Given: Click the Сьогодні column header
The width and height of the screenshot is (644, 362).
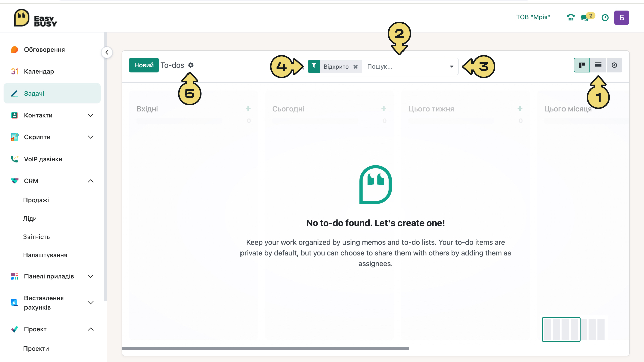Looking at the screenshot, I should pos(288,109).
